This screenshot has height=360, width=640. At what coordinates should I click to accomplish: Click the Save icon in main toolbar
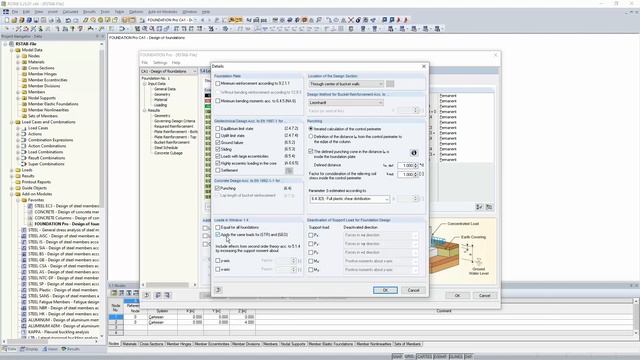click(36, 20)
